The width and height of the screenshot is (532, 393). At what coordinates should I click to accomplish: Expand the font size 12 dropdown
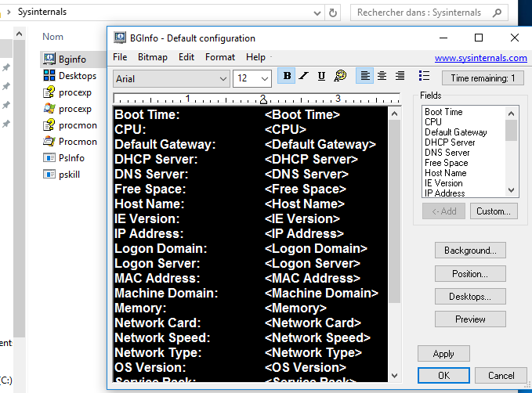264,78
